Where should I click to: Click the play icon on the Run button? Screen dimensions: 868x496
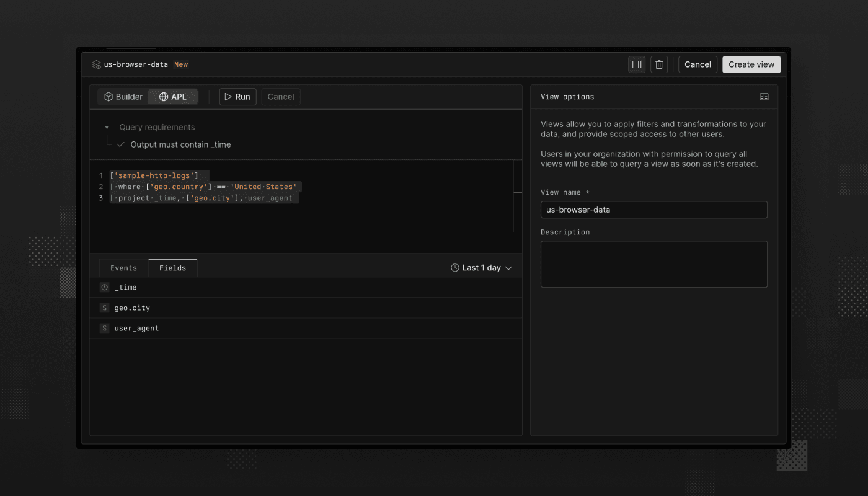[x=228, y=96]
